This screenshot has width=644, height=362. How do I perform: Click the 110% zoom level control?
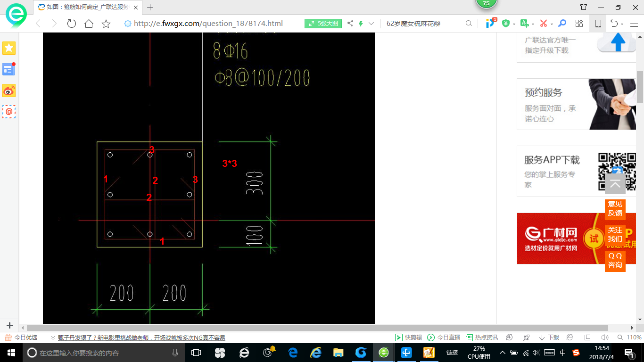click(629, 337)
